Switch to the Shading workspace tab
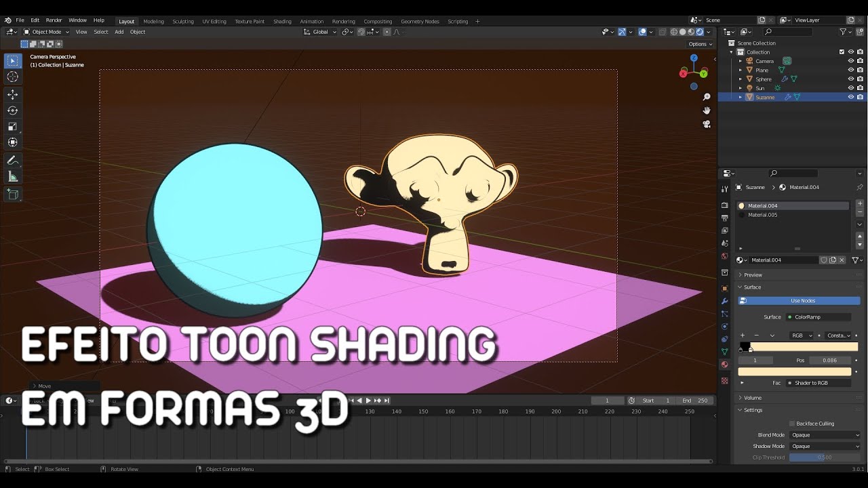The height and width of the screenshot is (488, 868). (x=282, y=21)
